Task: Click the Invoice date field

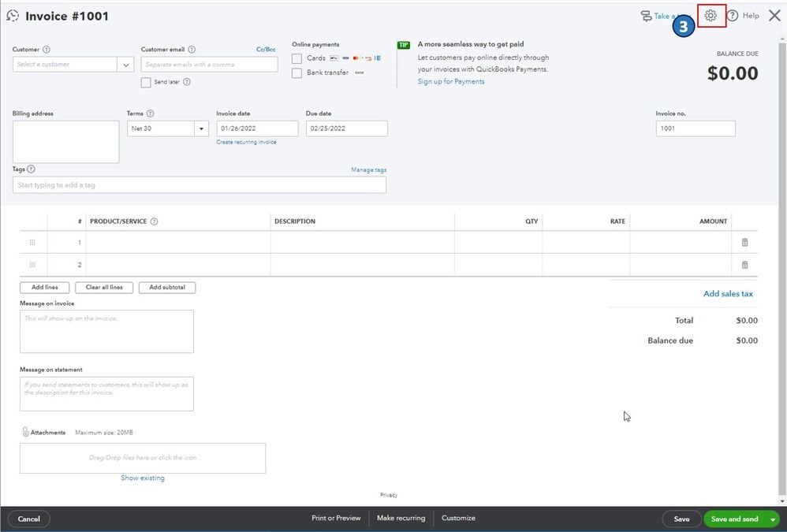Action: pyautogui.click(x=257, y=128)
